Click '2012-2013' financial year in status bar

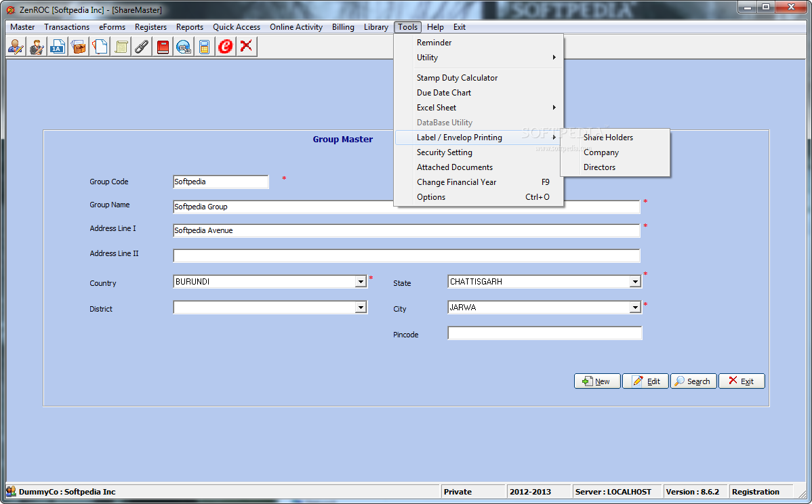click(x=530, y=492)
